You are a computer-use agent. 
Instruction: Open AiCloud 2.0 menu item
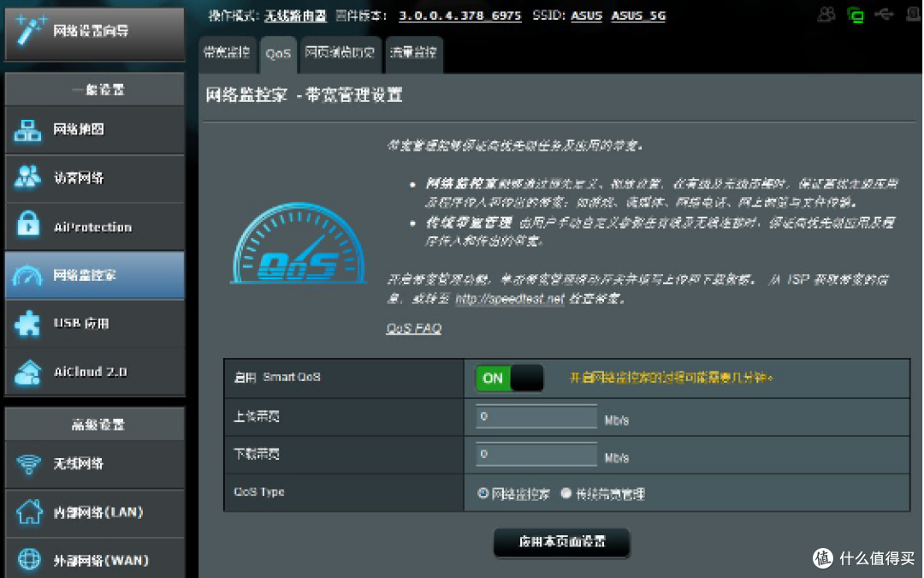point(94,372)
